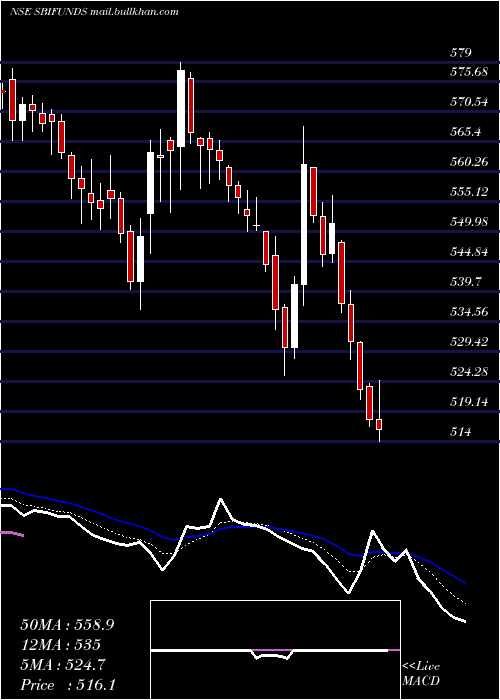Screen dimensions: 500x700
Task: Click the 565.4 price axis label
Action: coord(465,132)
